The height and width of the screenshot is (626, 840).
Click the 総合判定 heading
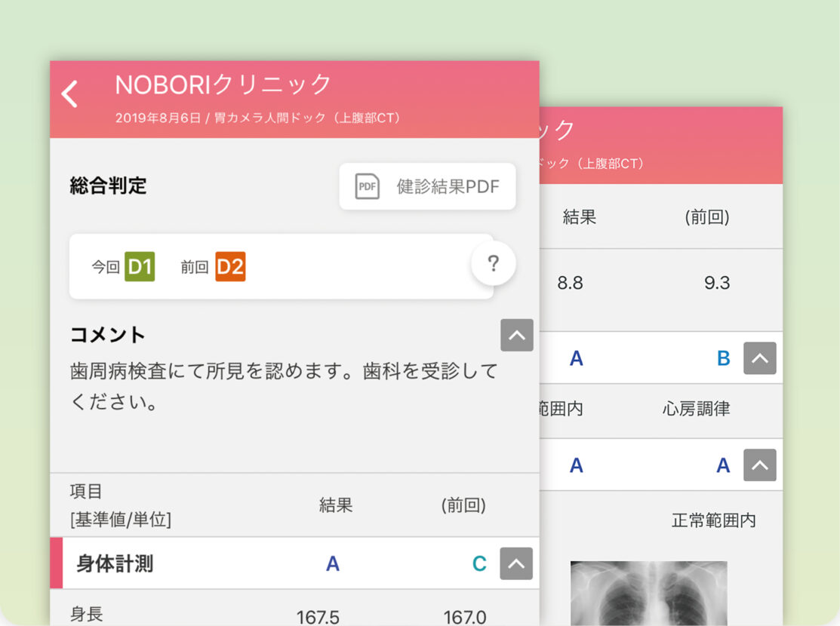(109, 186)
